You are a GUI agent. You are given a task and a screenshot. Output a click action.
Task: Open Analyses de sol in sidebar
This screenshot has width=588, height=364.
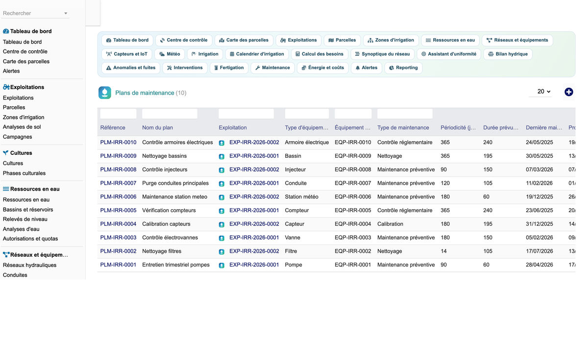tap(22, 127)
